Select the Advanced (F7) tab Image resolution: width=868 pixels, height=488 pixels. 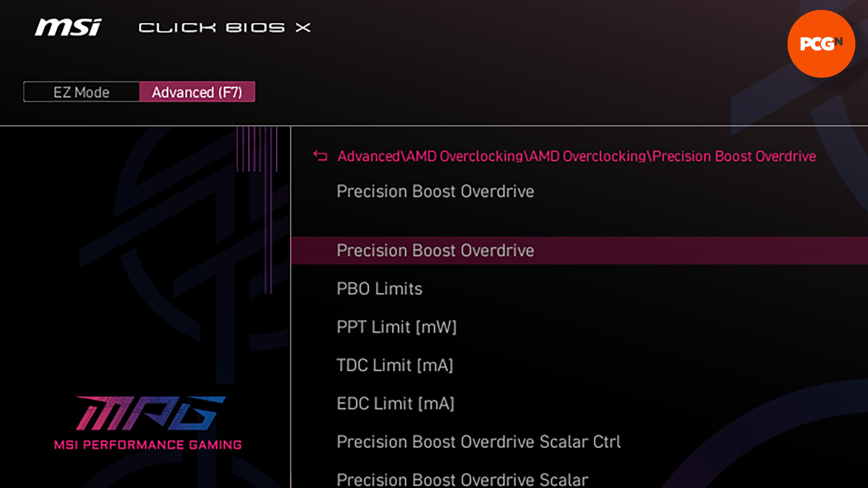pos(196,91)
